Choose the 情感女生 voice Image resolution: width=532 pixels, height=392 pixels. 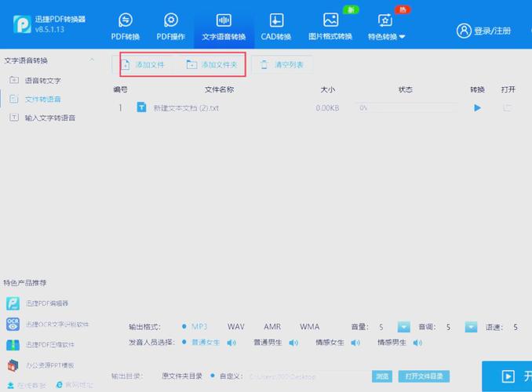pyautogui.click(x=330, y=343)
